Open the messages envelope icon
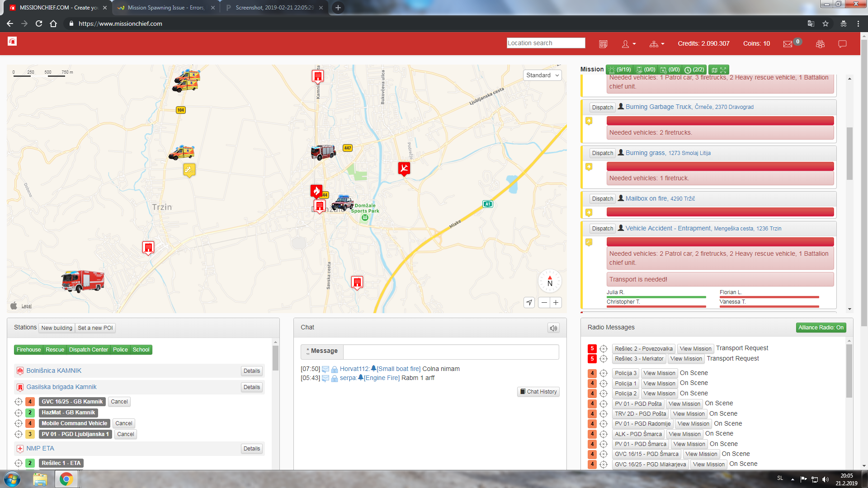 tap(788, 44)
